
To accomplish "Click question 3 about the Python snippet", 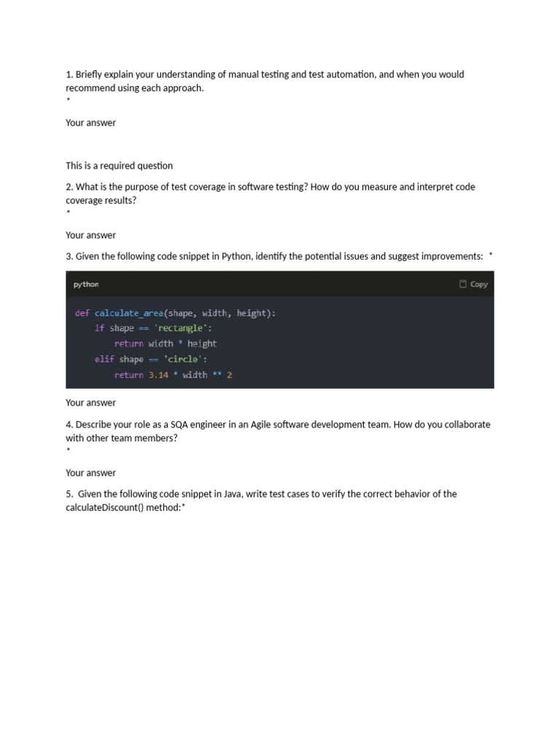I will click(274, 256).
